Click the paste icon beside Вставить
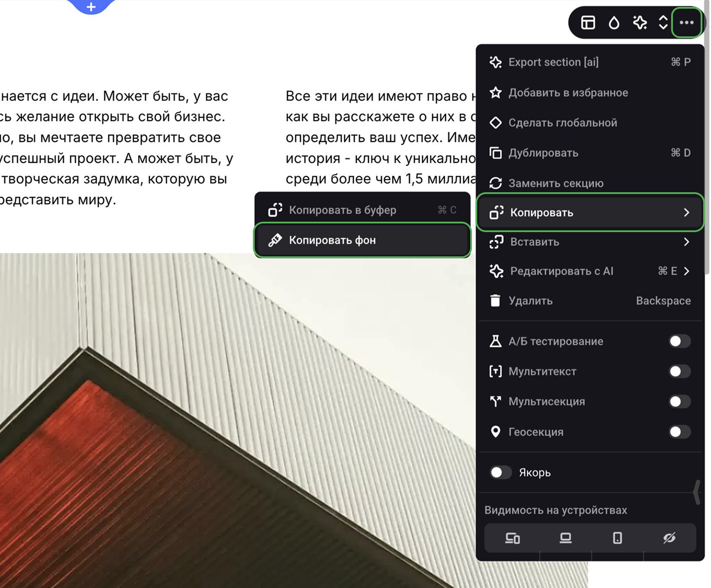Viewport: 711px width, 588px height. pyautogui.click(x=496, y=242)
